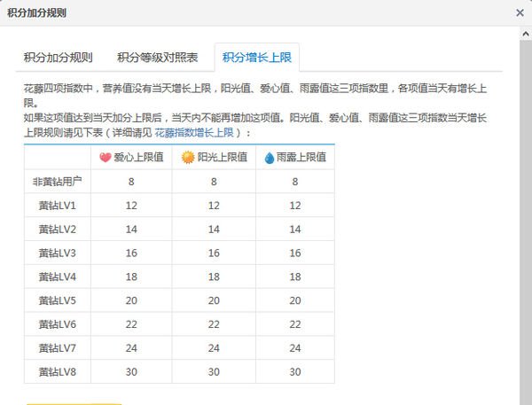Screen dimensions: 532x405
Task: Switch to the 积分加分规则 tab
Action: [58, 58]
